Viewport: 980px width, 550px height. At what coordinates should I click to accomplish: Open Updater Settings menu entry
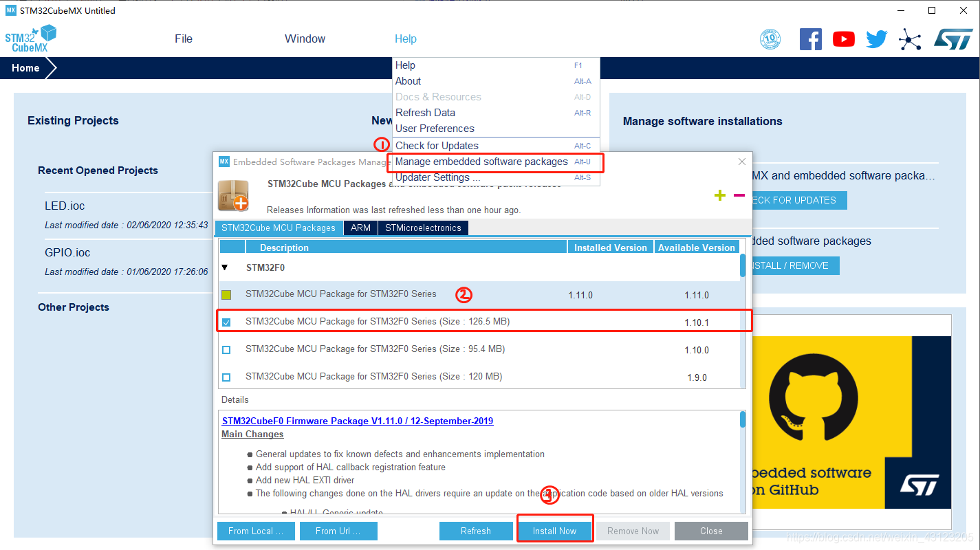click(x=496, y=177)
